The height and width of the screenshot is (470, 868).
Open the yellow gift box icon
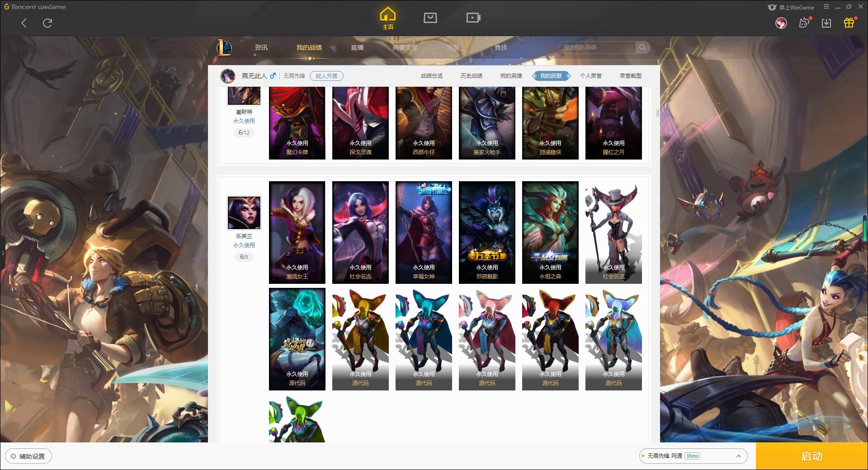[849, 23]
